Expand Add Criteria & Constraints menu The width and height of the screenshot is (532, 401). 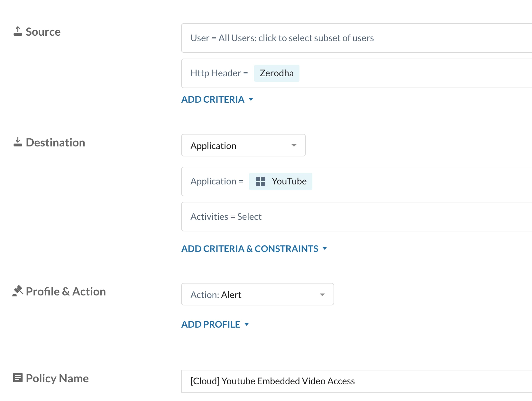coord(250,249)
